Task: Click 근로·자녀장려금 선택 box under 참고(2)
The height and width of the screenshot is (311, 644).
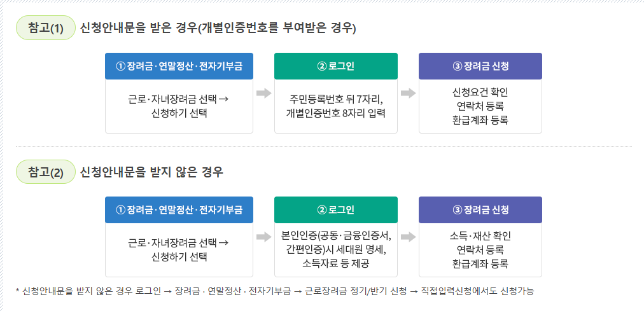Action: [179, 250]
